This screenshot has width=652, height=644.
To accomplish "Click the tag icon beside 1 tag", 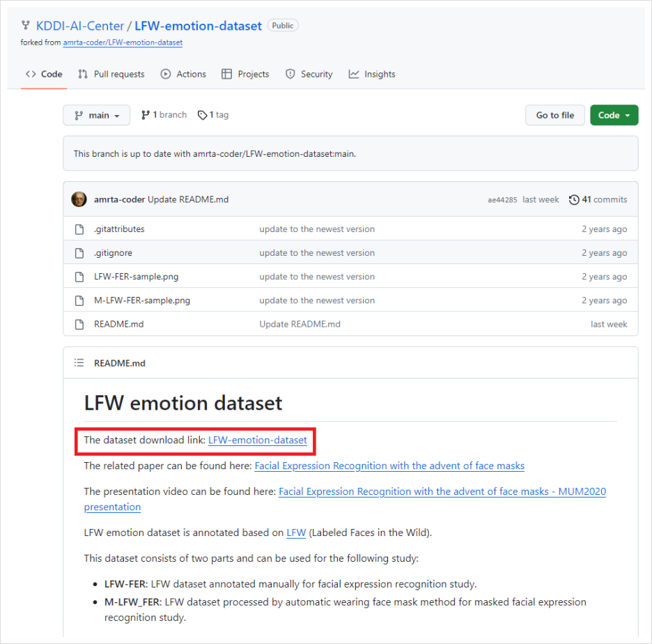I will click(202, 114).
